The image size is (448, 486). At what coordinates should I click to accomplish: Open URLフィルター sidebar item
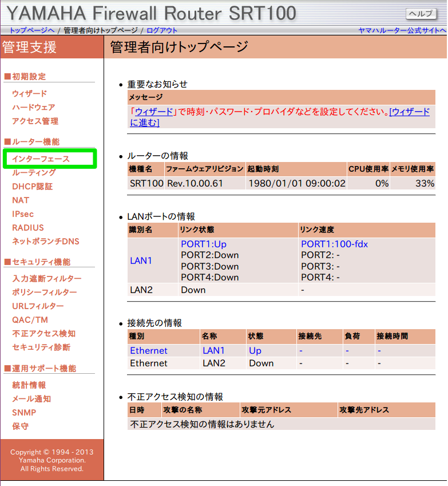(38, 306)
